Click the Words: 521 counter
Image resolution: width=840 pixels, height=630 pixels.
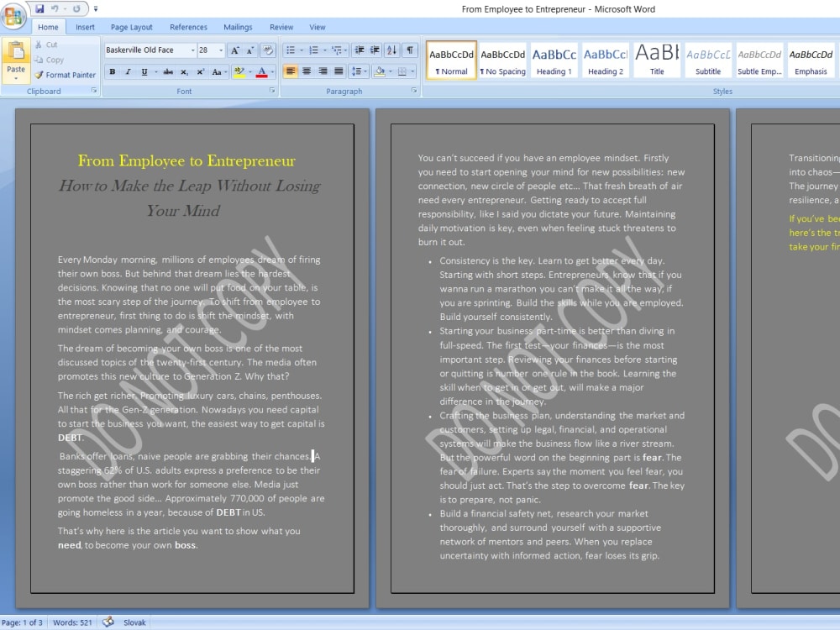[x=72, y=622]
